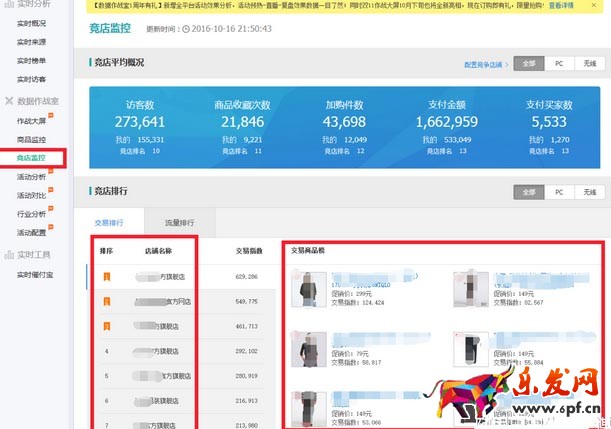Open 实时催付宝 in the sidebar
Image resolution: width=611 pixels, height=429 pixels.
pos(36,274)
